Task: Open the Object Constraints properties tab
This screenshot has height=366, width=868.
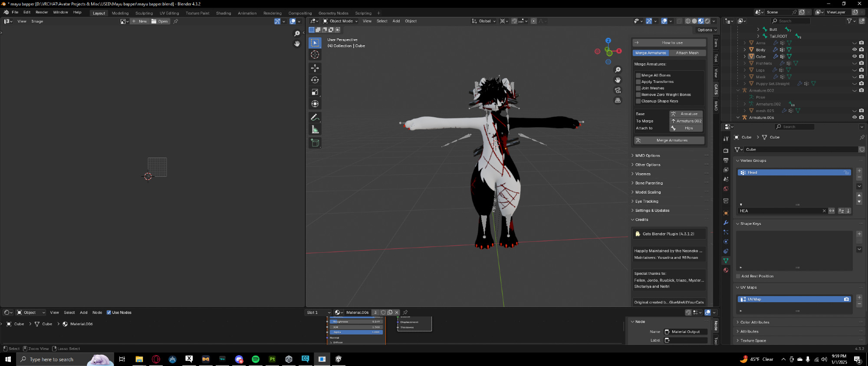Action: tap(726, 251)
